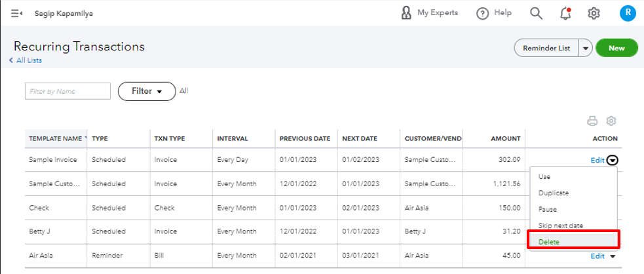
Task: Toggle the left navigation menu icon
Action: pos(17,13)
